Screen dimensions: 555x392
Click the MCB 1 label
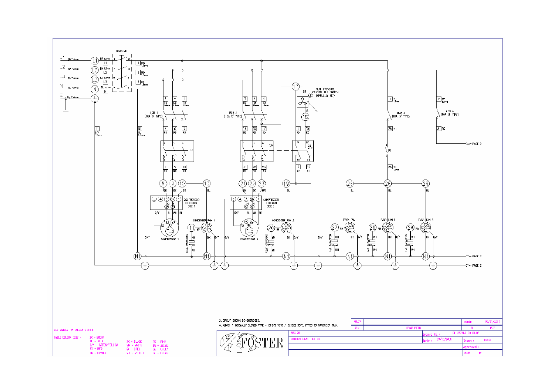tap(154, 115)
